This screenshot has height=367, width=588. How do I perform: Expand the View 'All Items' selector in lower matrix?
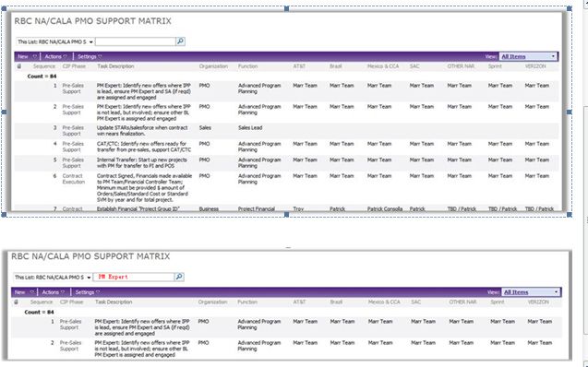[531, 292]
